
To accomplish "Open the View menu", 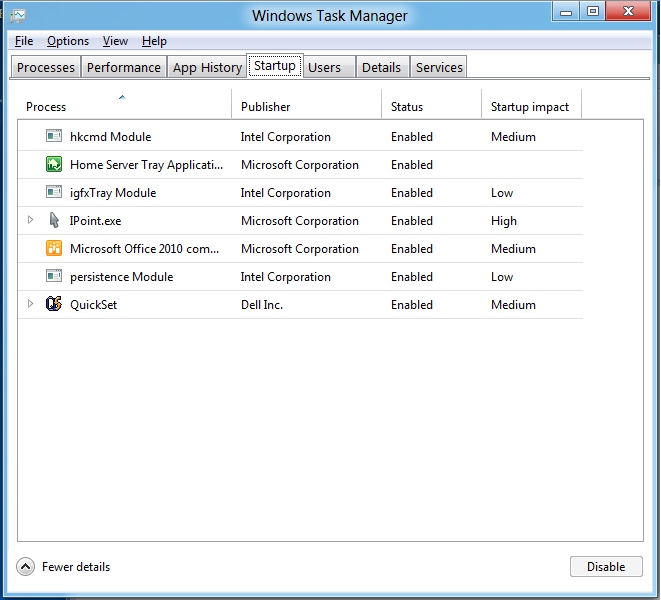I will pos(115,41).
